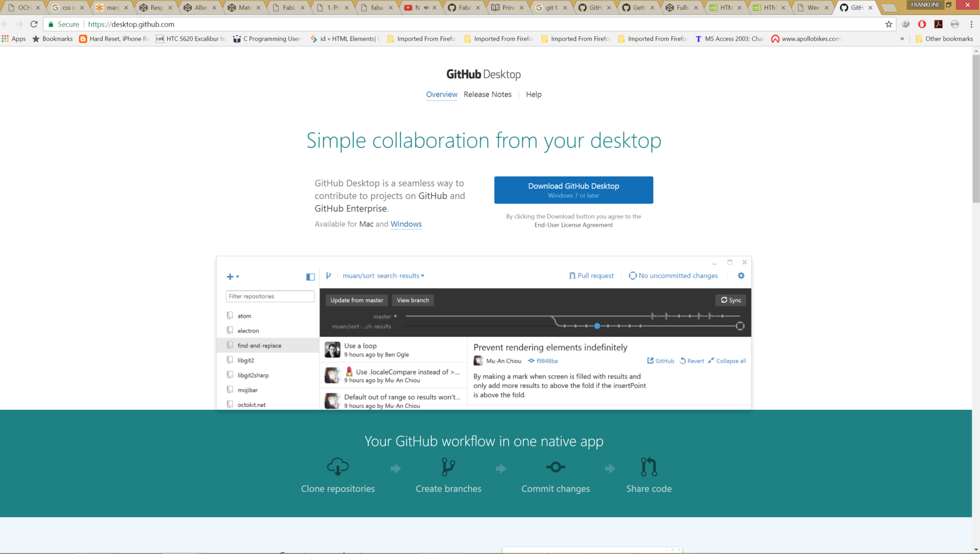Click the browser forward arrow
This screenshot has width=980, height=554.
point(19,24)
